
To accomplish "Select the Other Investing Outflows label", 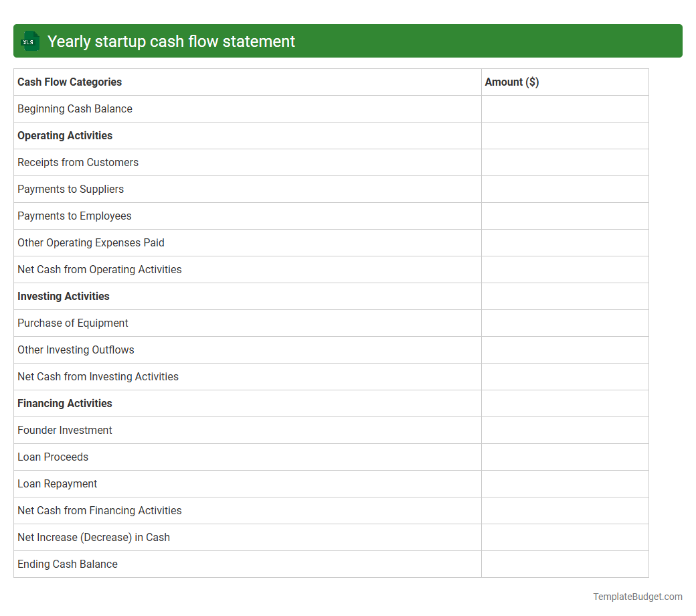I will click(x=76, y=350).
